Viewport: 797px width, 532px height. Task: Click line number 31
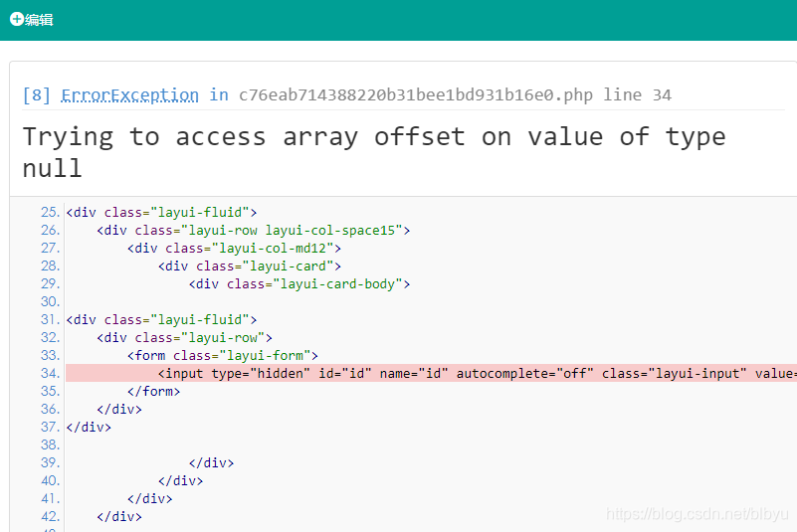pos(51,319)
